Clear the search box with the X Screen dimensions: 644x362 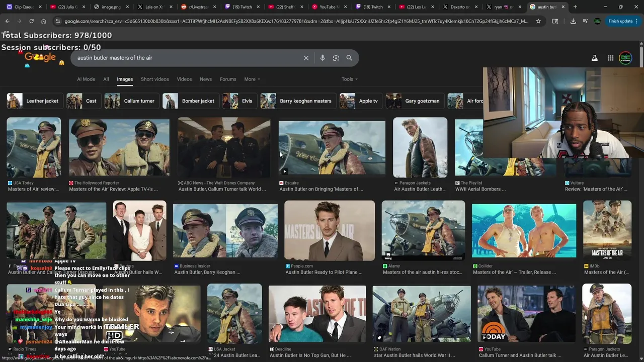point(306,58)
